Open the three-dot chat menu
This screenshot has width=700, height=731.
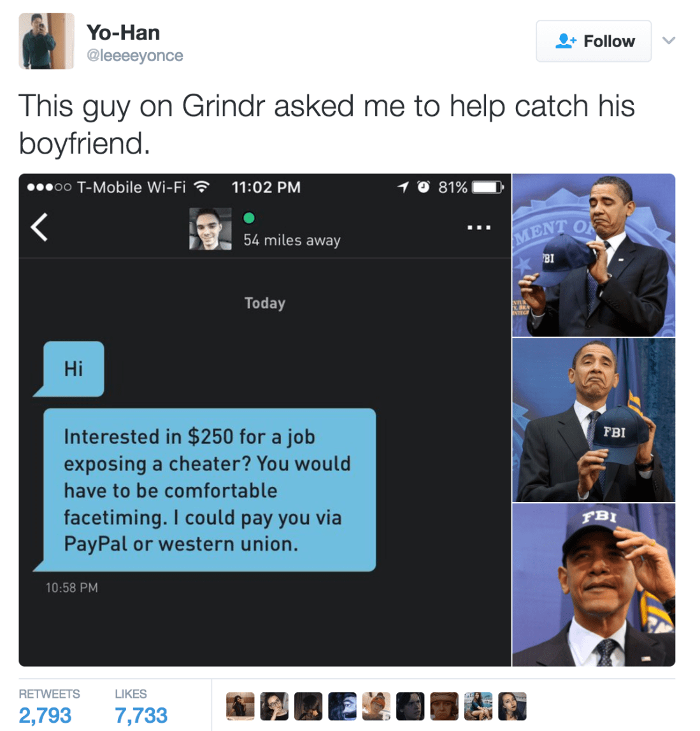[478, 228]
